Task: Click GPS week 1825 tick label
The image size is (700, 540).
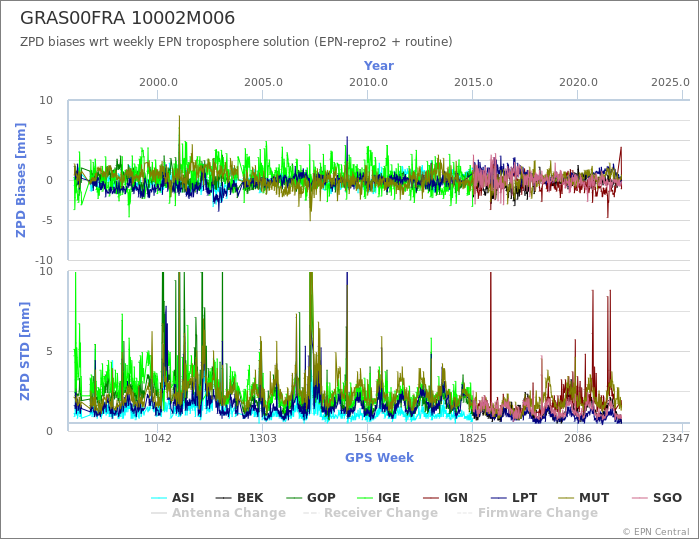Action: pos(473,438)
